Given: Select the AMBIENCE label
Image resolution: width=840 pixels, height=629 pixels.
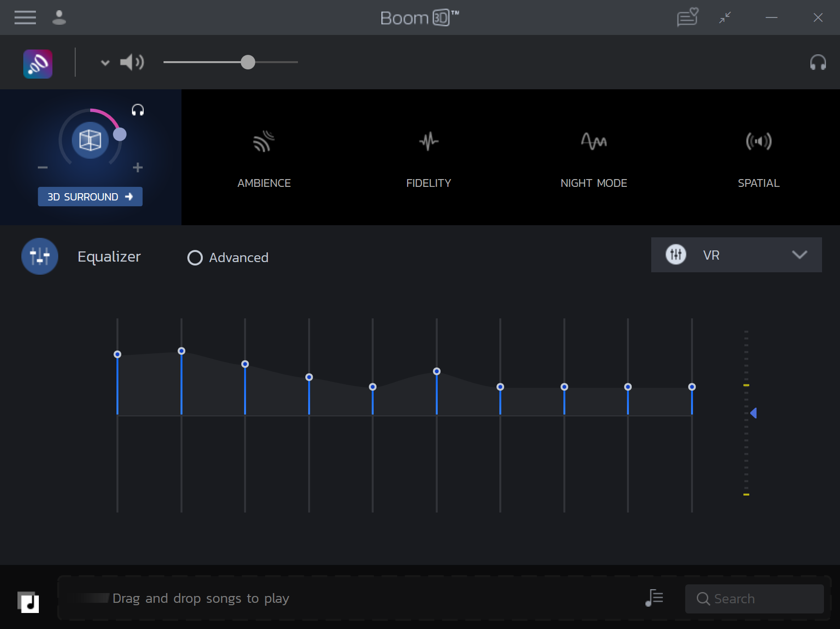Looking at the screenshot, I should coord(264,183).
